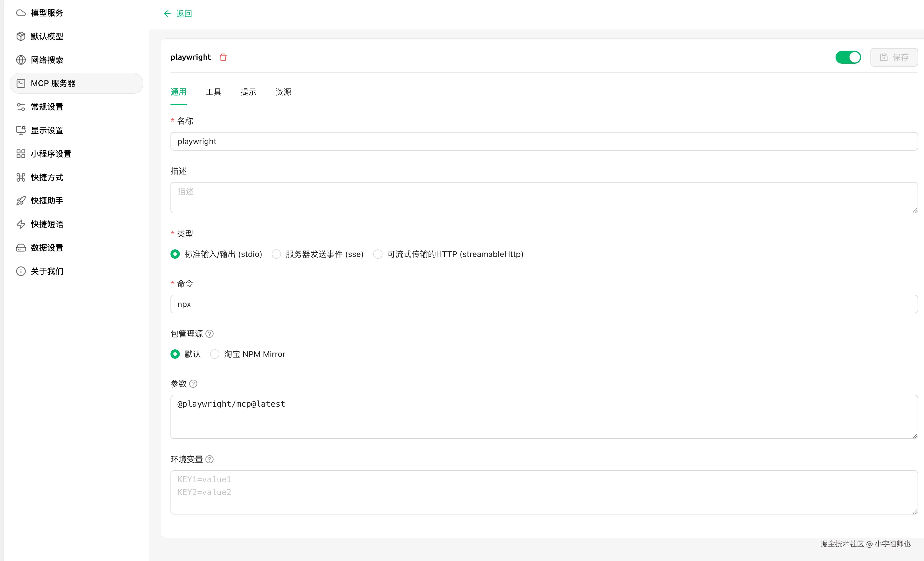The width and height of the screenshot is (924, 561).
Task: Choose 淘宝 NPM Mirror package source
Action: point(214,354)
